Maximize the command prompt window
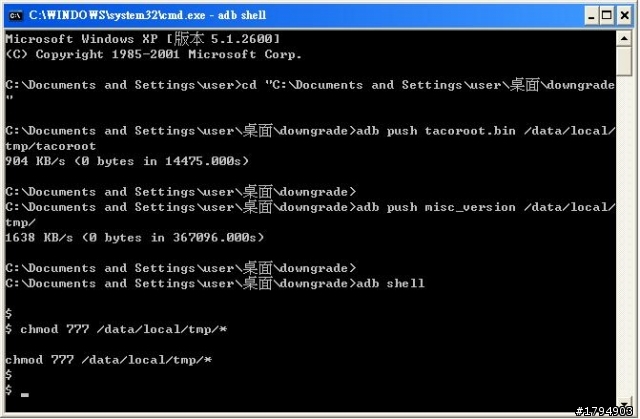640x419 pixels. coord(607,16)
